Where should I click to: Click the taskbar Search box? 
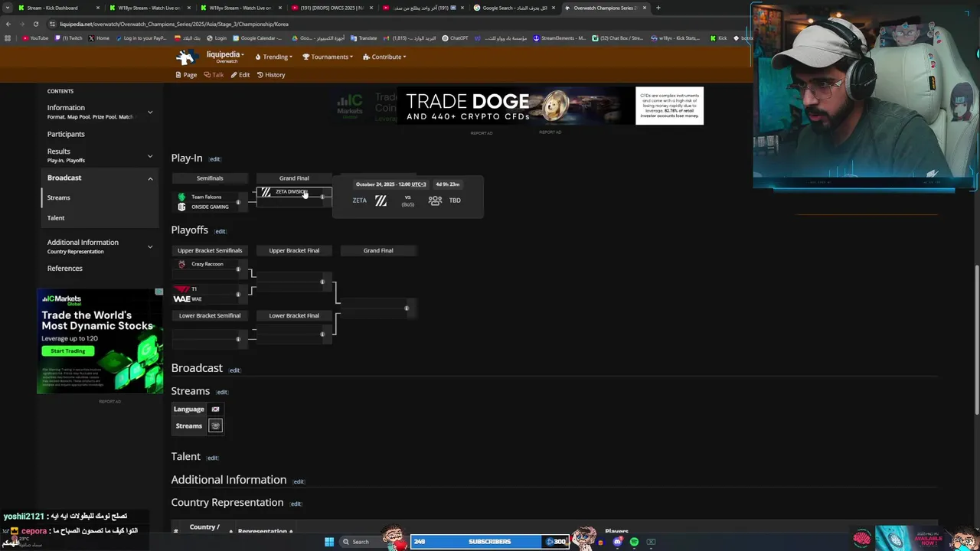pos(361,542)
